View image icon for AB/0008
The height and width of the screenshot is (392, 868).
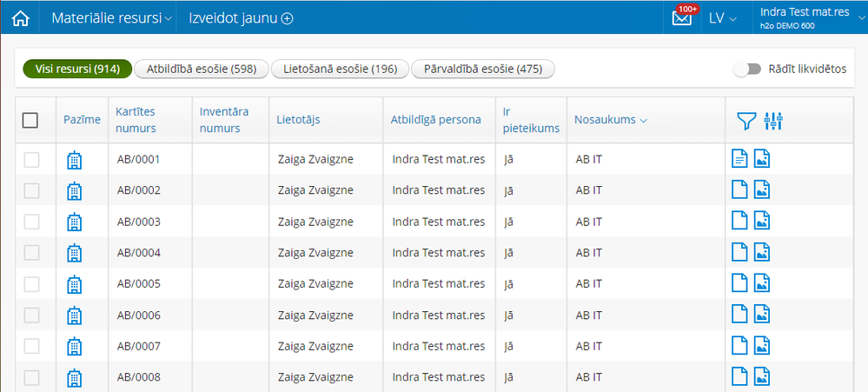pos(762,377)
